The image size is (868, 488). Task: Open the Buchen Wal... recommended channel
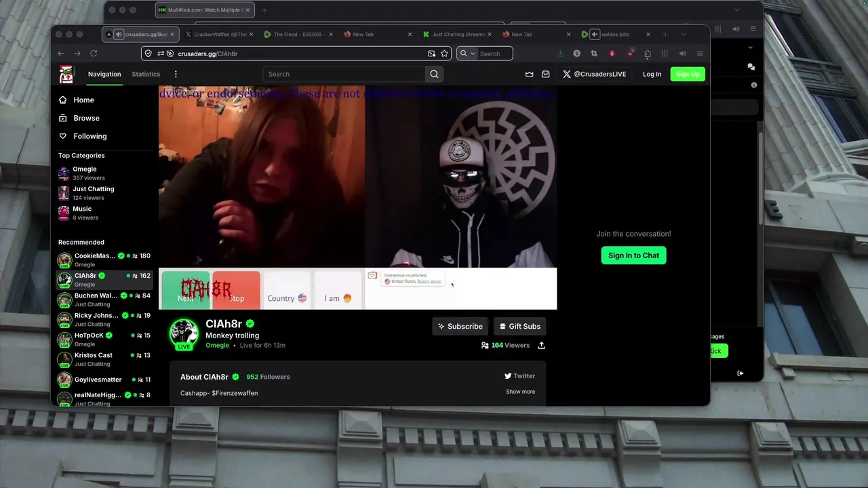point(104,300)
